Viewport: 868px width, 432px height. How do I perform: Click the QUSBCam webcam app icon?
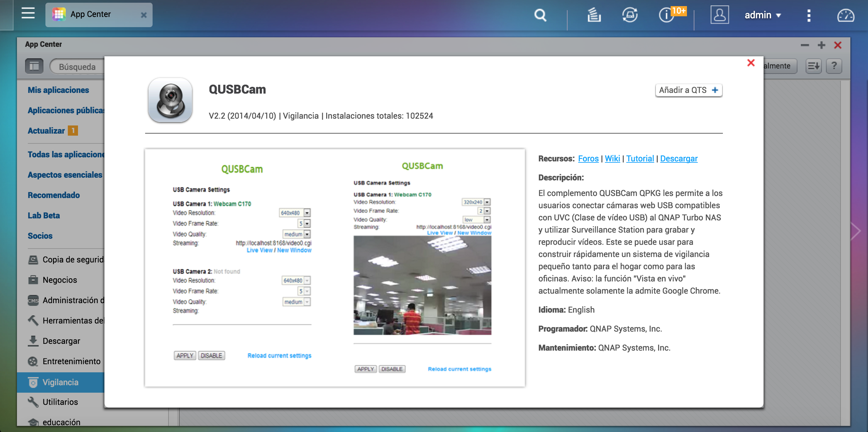[170, 100]
